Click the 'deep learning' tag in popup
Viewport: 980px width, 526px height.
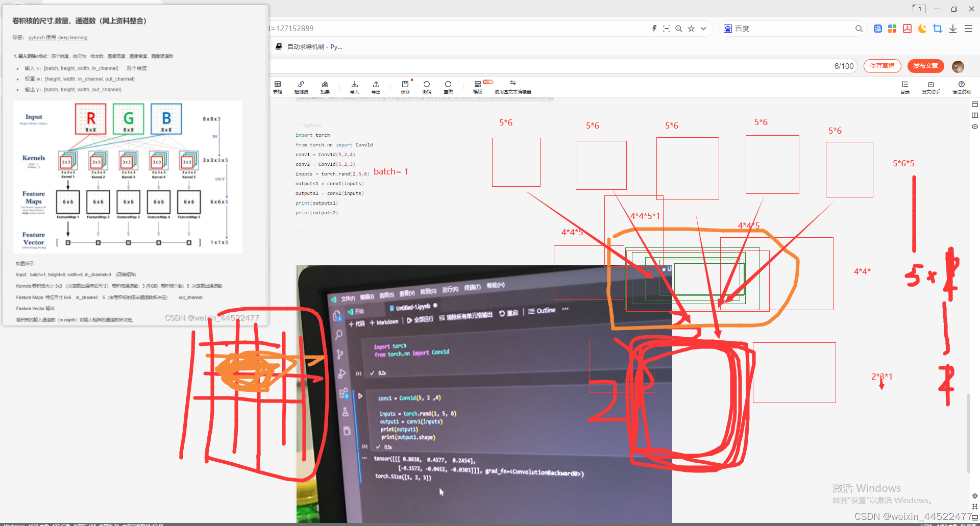point(72,37)
